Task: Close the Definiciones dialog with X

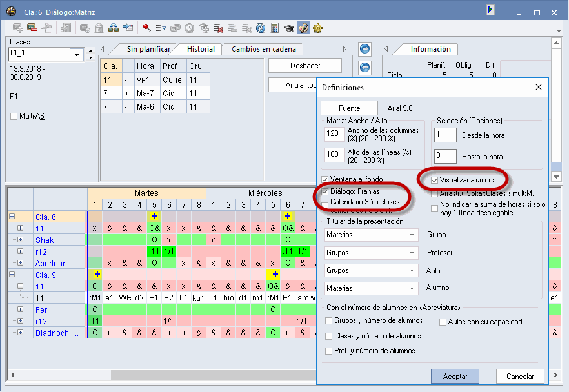Action: [x=539, y=87]
